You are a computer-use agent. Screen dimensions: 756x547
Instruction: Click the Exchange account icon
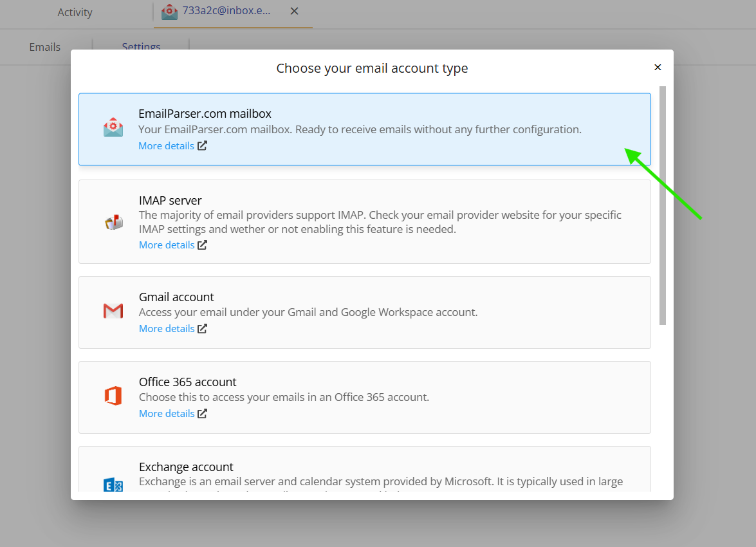(113, 483)
